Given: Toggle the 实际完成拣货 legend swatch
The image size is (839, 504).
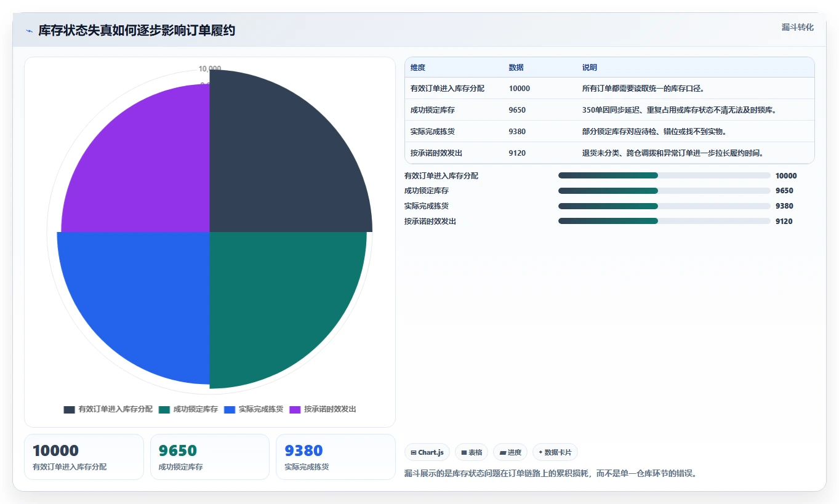Looking at the screenshot, I should pyautogui.click(x=230, y=409).
